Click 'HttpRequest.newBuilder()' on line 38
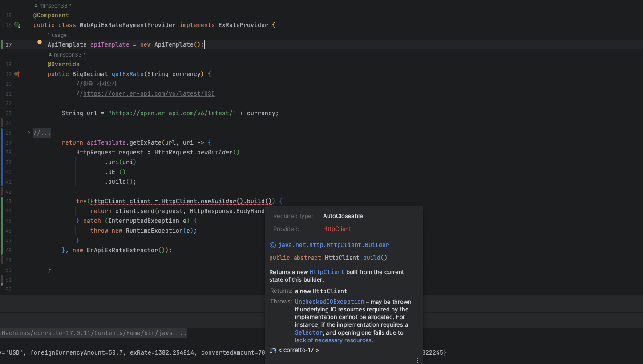643x364 pixels. [x=197, y=153]
